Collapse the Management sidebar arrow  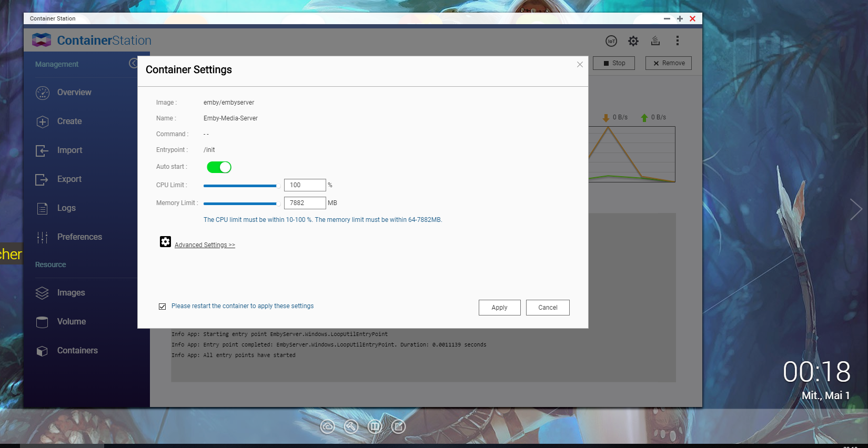[133, 64]
